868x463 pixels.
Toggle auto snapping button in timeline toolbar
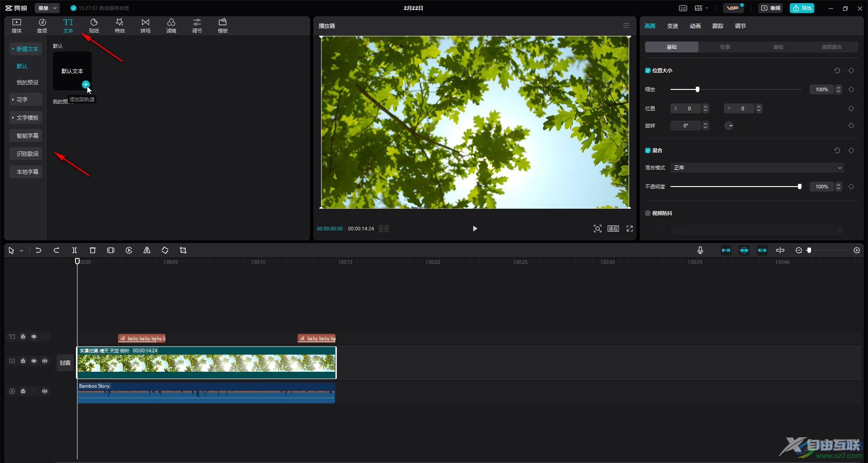pyautogui.click(x=744, y=250)
